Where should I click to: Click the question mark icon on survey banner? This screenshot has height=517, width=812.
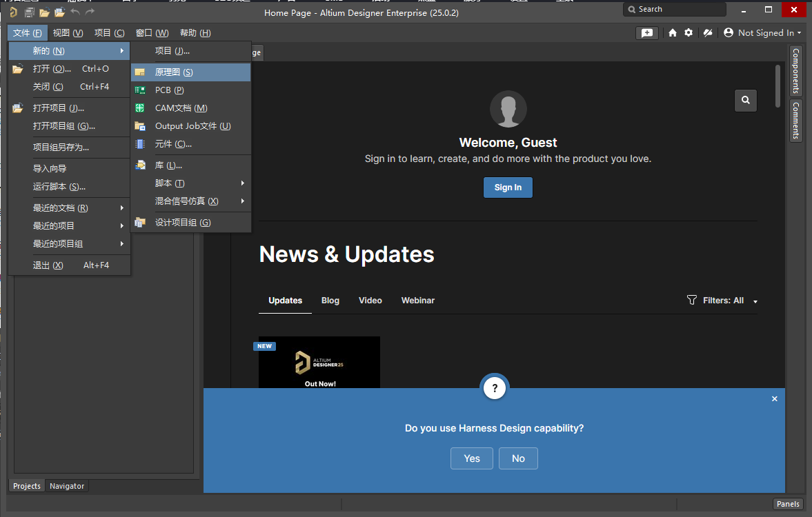pos(495,388)
